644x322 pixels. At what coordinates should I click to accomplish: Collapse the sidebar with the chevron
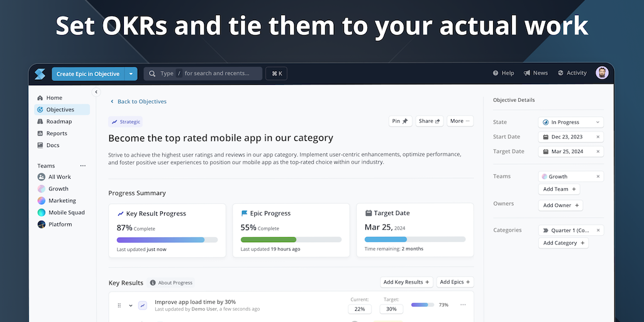coord(96,92)
